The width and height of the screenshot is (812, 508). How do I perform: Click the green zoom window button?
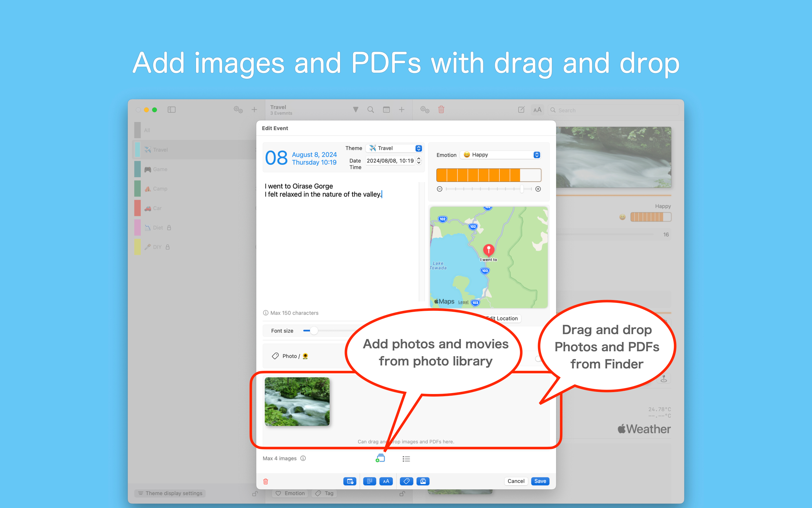[154, 110]
